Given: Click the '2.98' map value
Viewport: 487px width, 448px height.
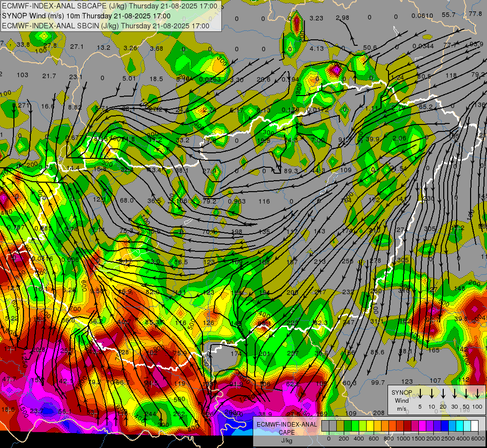Looking at the screenshot, I should (343, 18).
